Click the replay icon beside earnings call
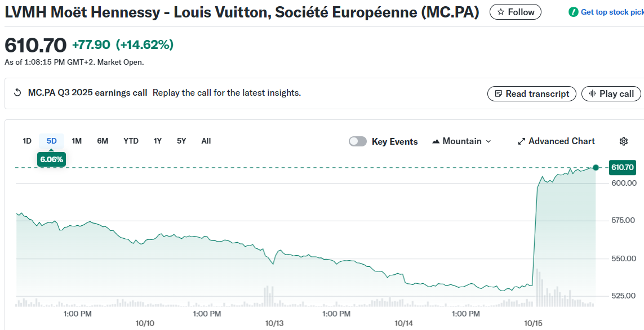 click(17, 93)
